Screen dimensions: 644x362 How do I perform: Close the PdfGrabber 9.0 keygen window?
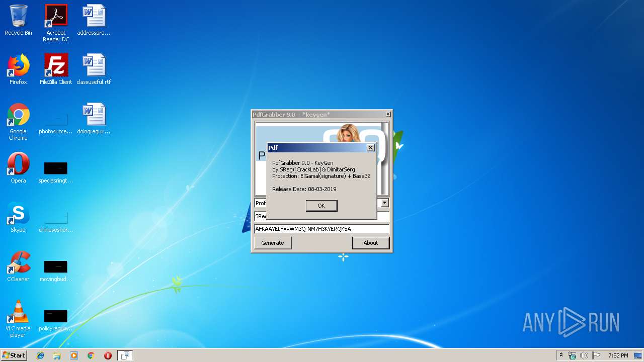click(x=388, y=115)
